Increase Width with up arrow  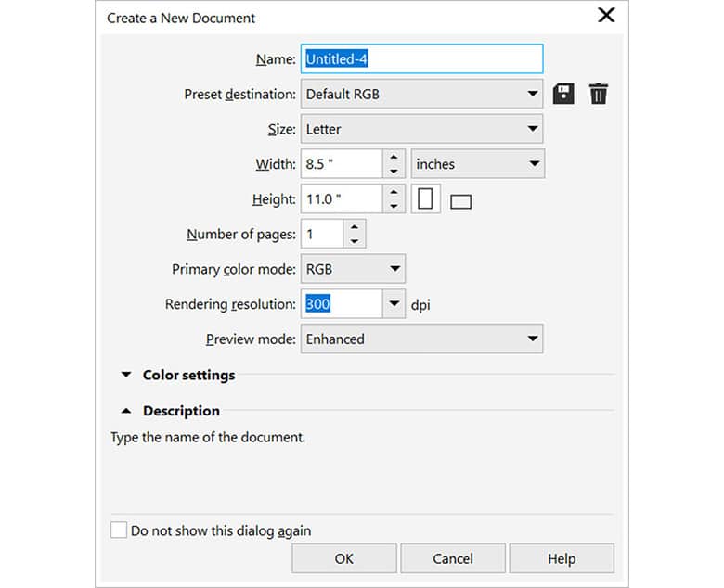pyautogui.click(x=394, y=157)
